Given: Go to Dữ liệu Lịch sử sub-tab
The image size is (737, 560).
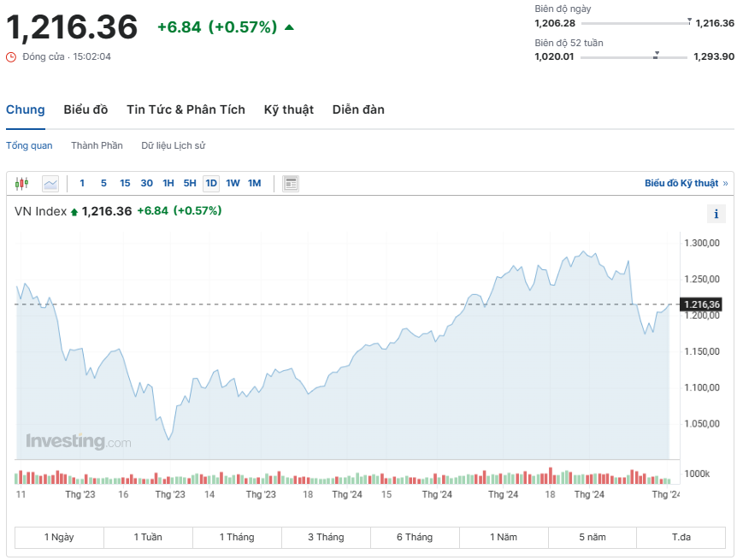Looking at the screenshot, I should (174, 145).
